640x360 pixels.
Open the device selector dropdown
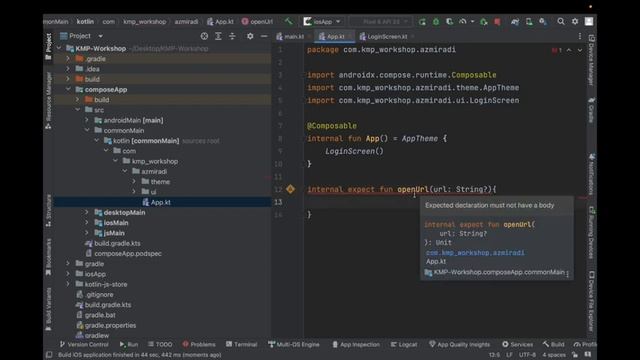click(x=381, y=22)
